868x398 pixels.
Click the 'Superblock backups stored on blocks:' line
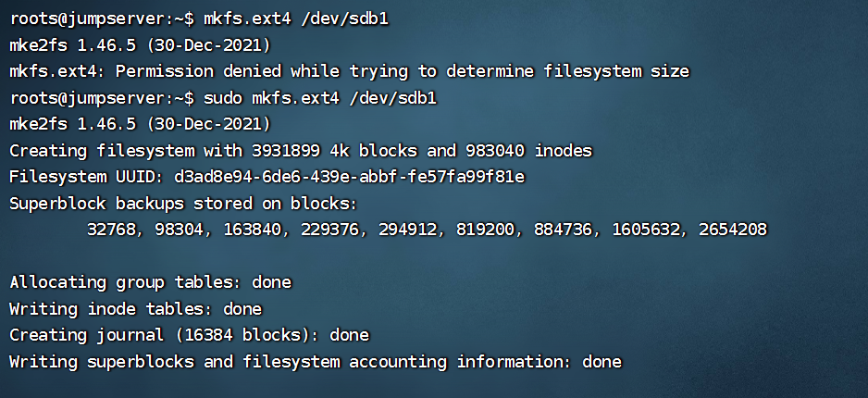tap(183, 203)
